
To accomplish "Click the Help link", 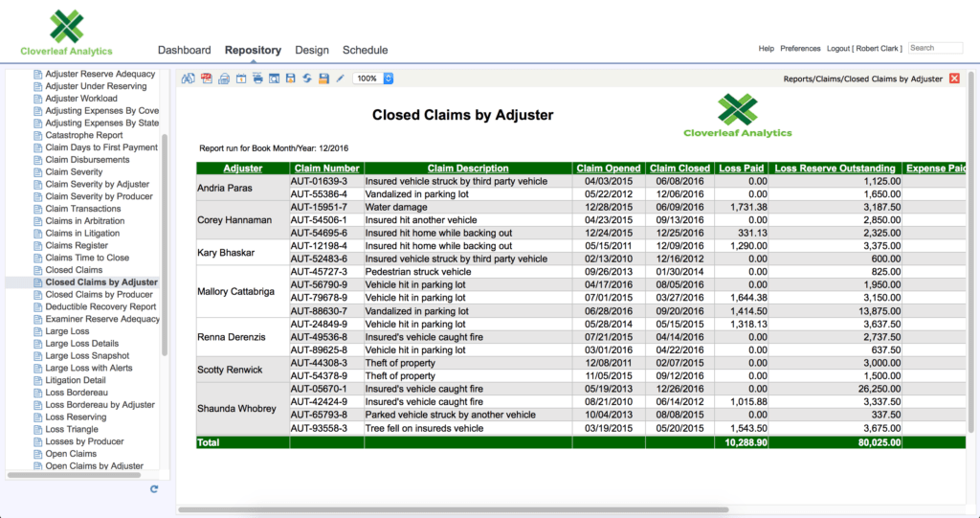I will point(767,48).
